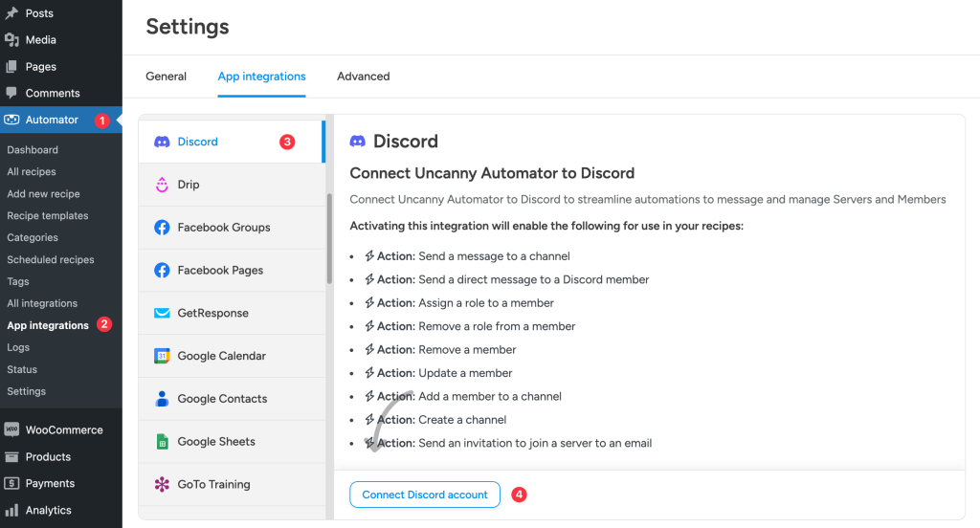Click the WooCommerce sidebar icon
Screen dimensions: 980x528
(11, 429)
